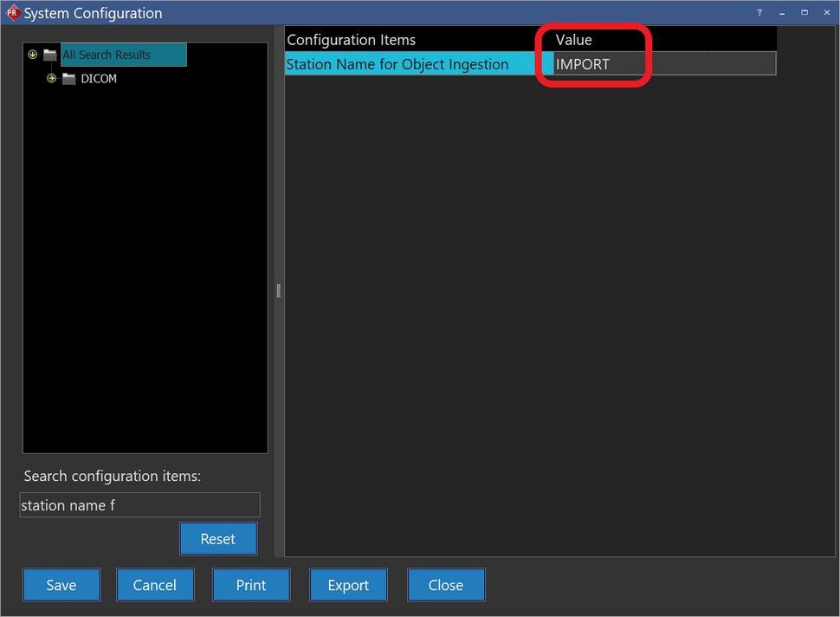Viewport: 840px width, 617px height.
Task: Click the PR application icon in title bar
Action: (x=12, y=13)
